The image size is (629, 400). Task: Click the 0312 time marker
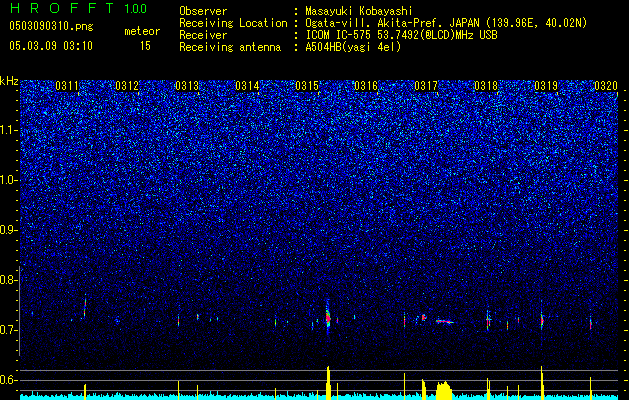pos(127,86)
